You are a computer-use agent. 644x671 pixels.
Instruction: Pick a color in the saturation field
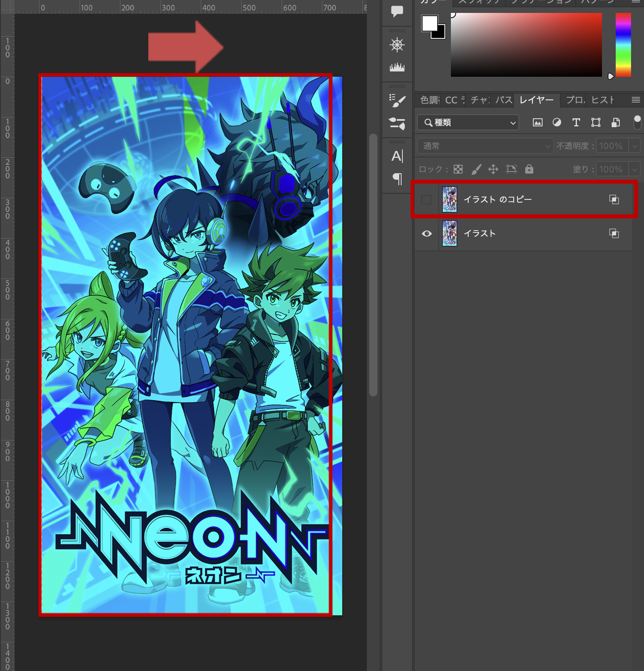click(x=526, y=44)
